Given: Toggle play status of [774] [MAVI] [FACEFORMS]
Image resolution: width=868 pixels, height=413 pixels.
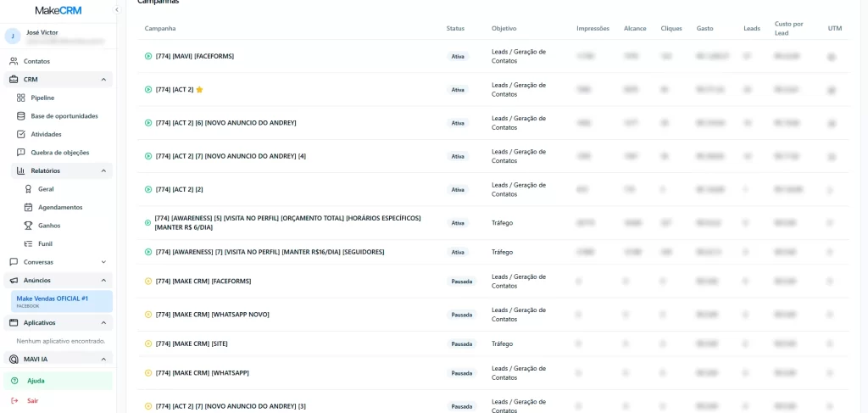Looking at the screenshot, I should [148, 56].
